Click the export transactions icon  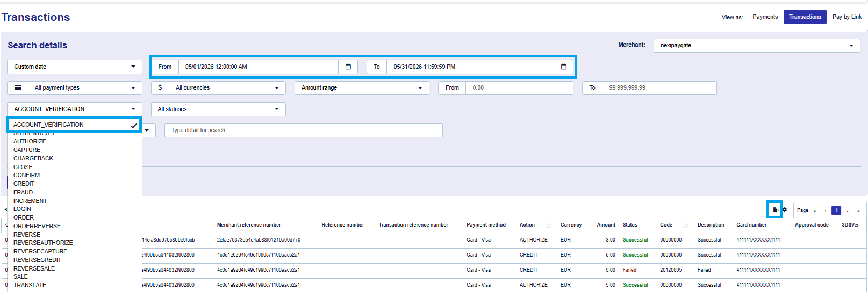click(775, 210)
